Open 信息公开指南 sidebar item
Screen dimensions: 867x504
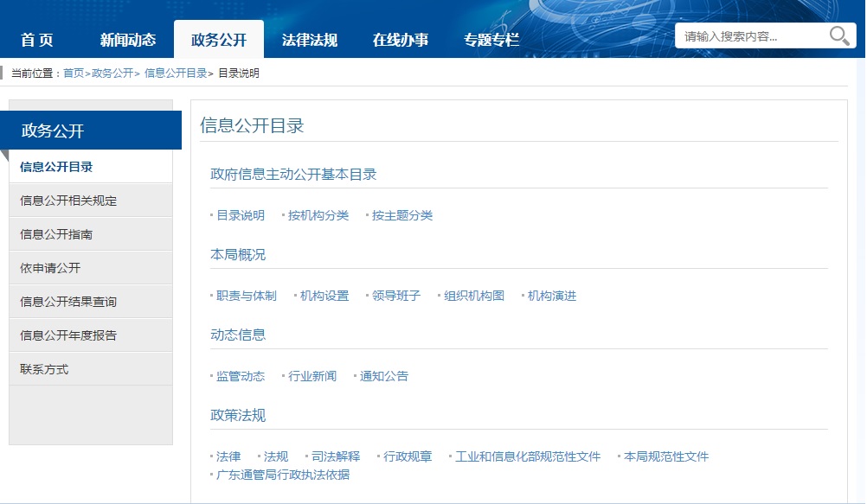(x=56, y=234)
